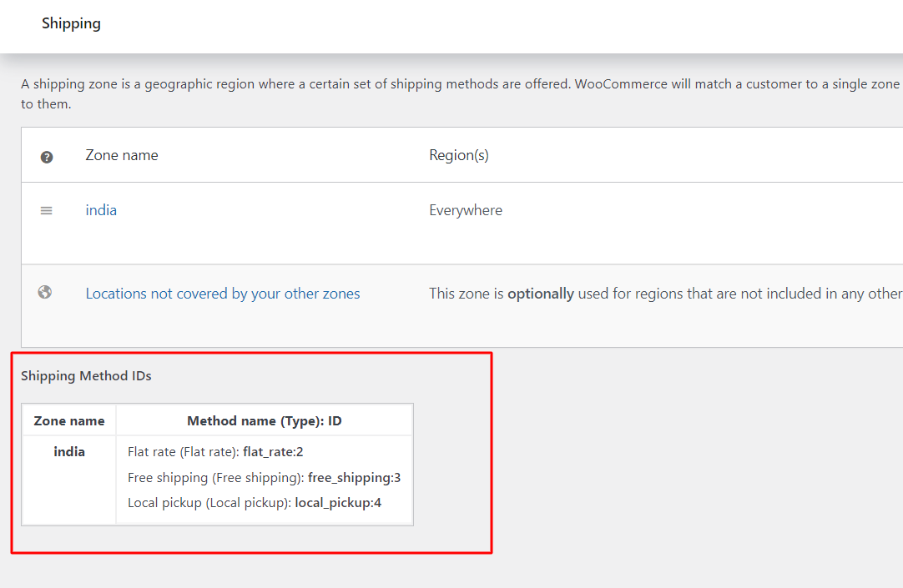Click the Zone name column header
The width and height of the screenshot is (903, 588).
(121, 155)
